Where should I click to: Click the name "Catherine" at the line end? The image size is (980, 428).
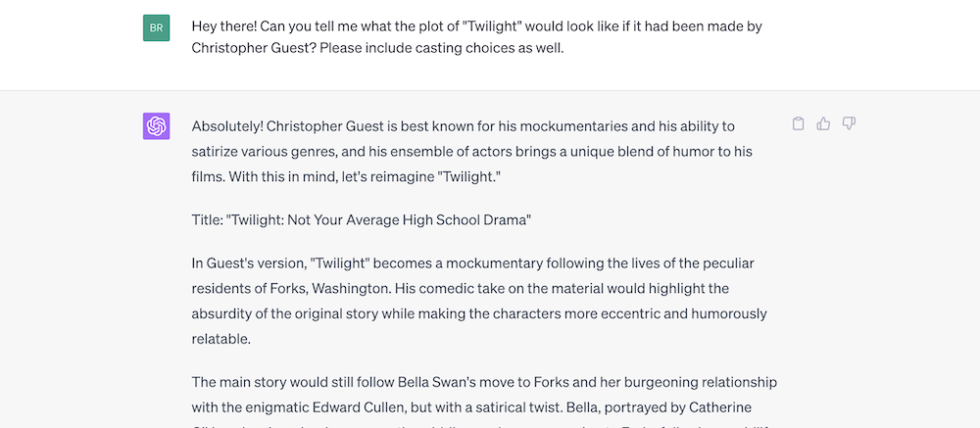click(x=720, y=407)
